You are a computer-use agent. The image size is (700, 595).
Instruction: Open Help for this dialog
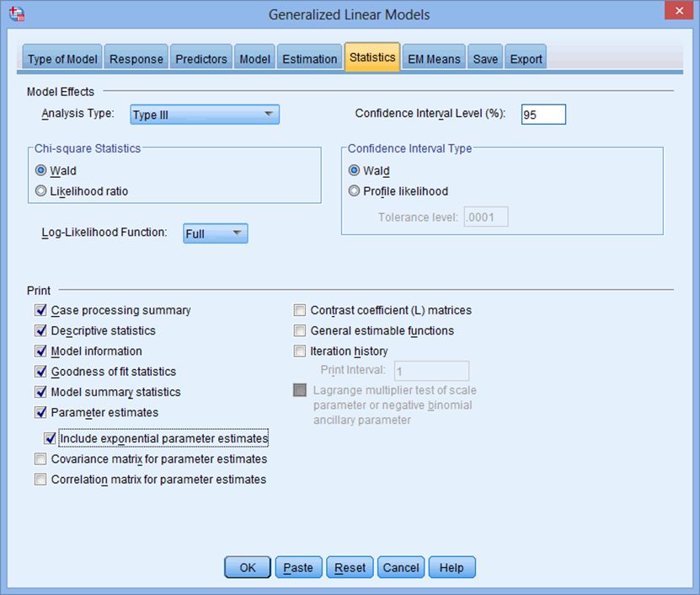[452, 567]
